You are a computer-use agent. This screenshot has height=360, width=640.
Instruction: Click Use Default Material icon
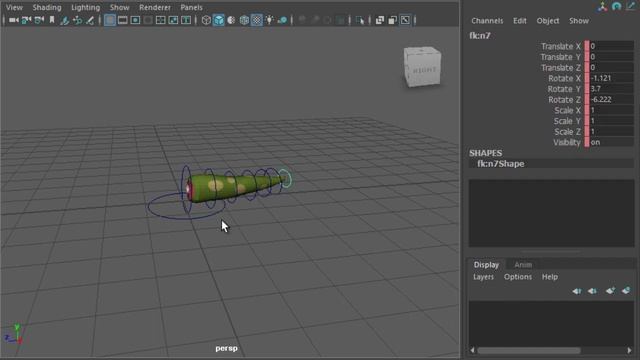(231, 20)
